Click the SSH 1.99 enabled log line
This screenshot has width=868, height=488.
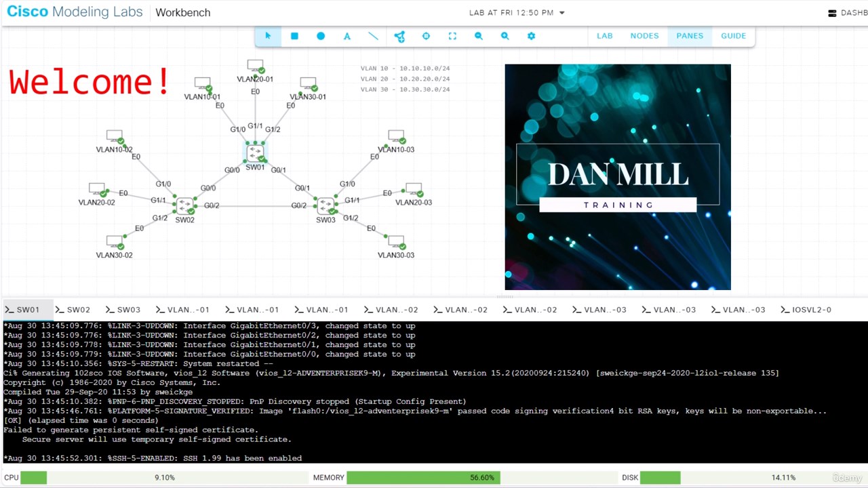pos(153,458)
